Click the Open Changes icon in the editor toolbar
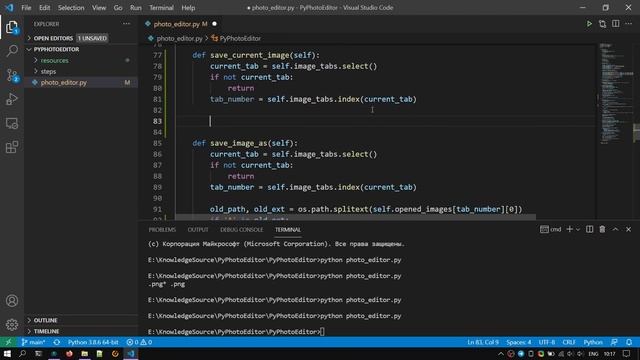 click(x=602, y=24)
